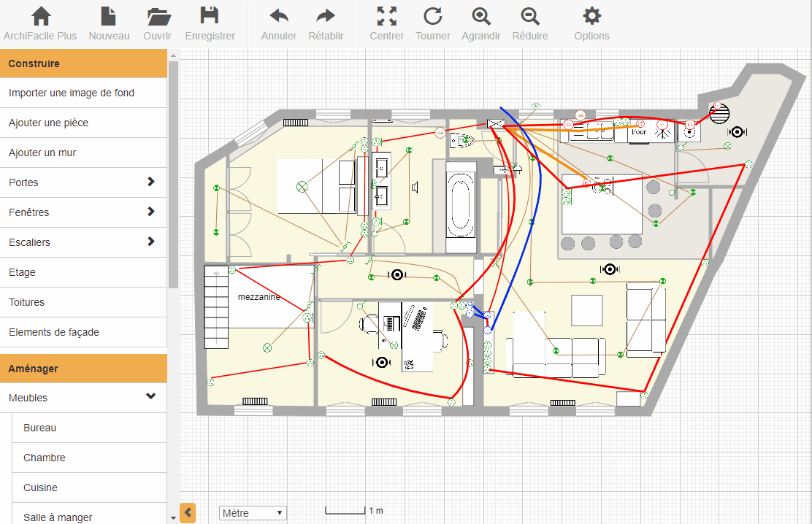Rotate the plan using Tourner
812x524 pixels.
432,17
